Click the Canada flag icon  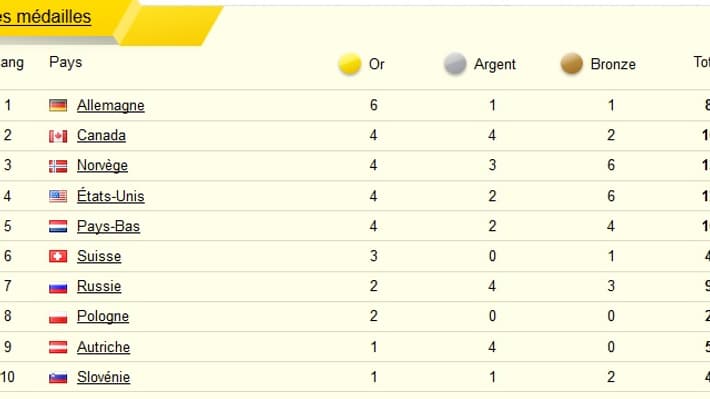pyautogui.click(x=58, y=136)
